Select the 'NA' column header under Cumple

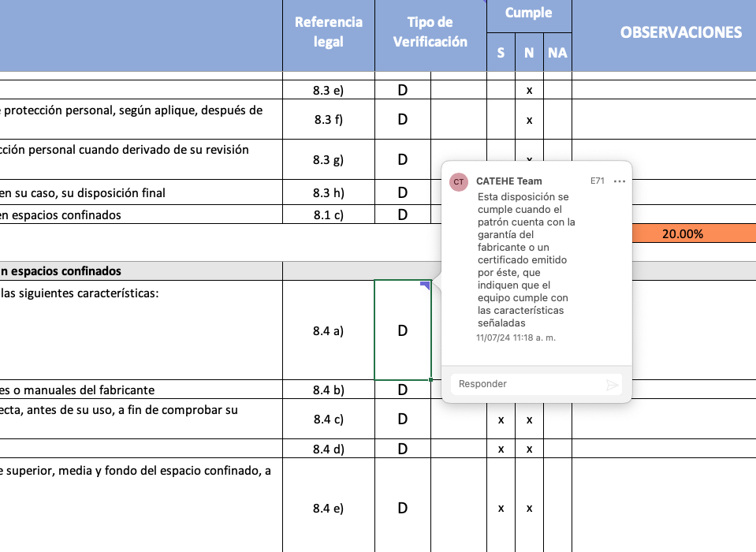point(557,53)
